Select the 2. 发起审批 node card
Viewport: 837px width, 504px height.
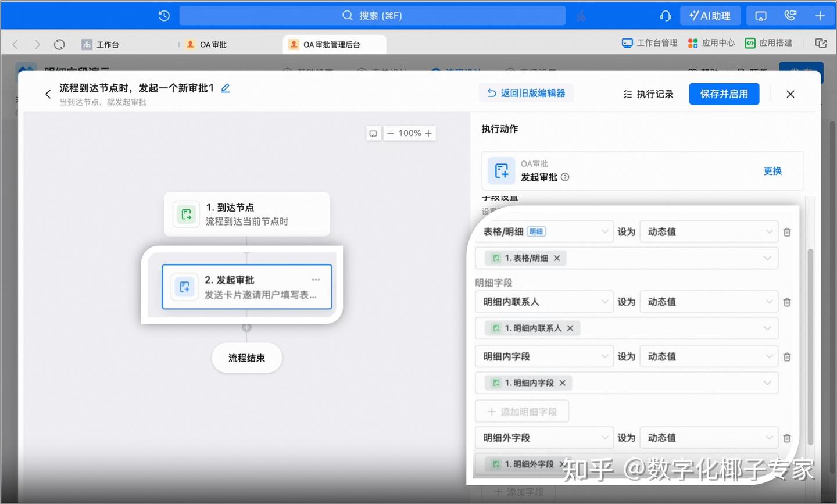pyautogui.click(x=247, y=287)
